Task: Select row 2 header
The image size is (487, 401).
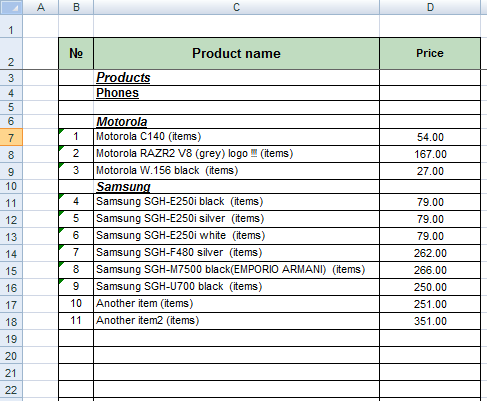Action: point(11,54)
